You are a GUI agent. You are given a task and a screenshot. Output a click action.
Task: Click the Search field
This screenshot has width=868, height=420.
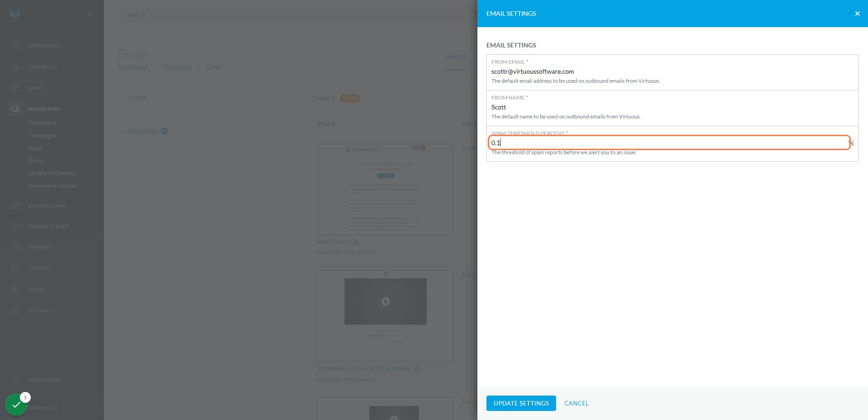(x=298, y=15)
